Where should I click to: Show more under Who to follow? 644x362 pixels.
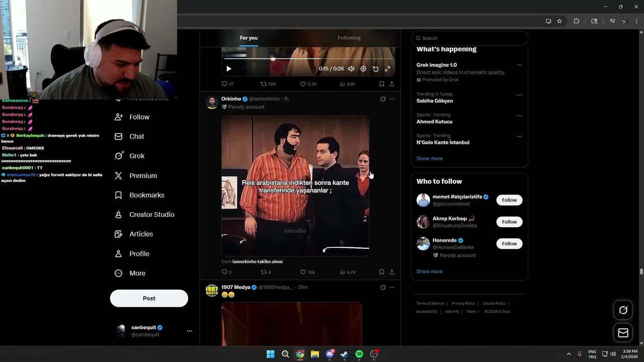[430, 271]
